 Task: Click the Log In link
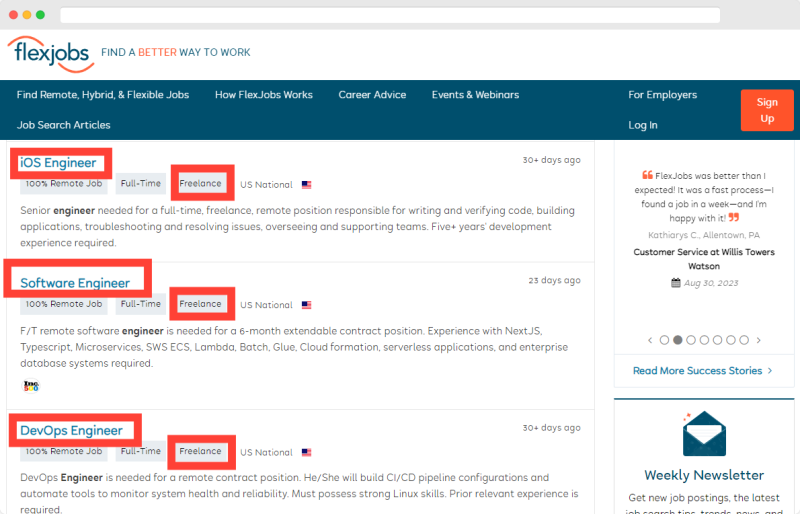pyautogui.click(x=643, y=125)
